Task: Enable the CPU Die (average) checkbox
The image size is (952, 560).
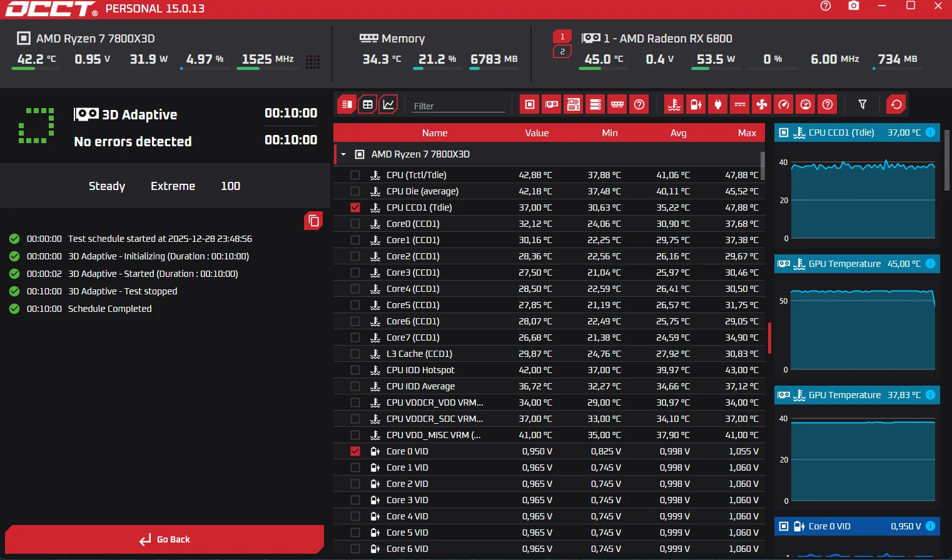Action: [x=355, y=191]
